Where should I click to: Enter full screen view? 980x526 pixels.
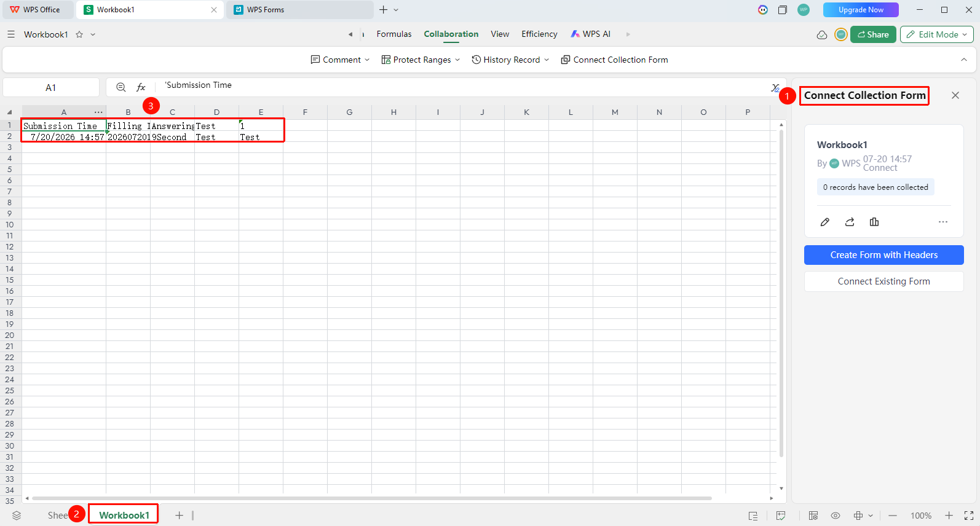click(x=969, y=516)
